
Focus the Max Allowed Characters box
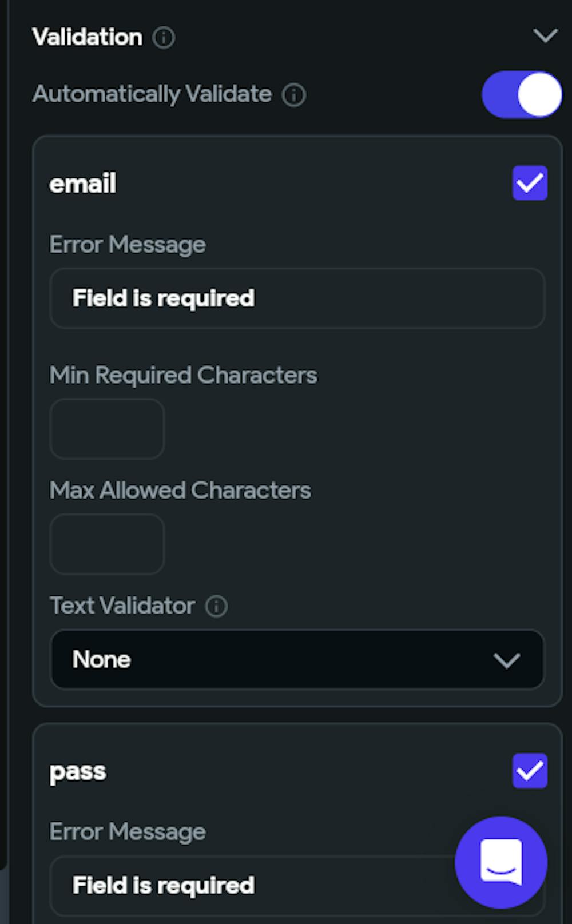107,544
